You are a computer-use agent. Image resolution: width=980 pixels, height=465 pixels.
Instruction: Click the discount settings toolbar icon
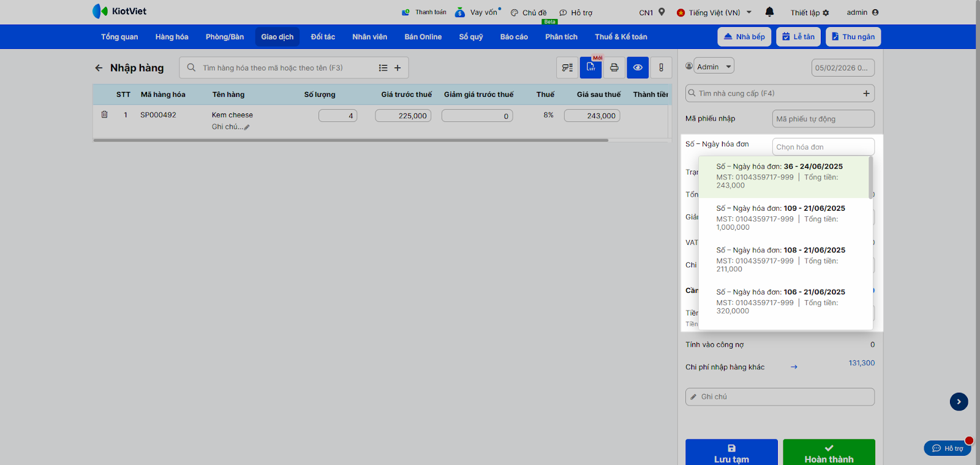(x=567, y=67)
